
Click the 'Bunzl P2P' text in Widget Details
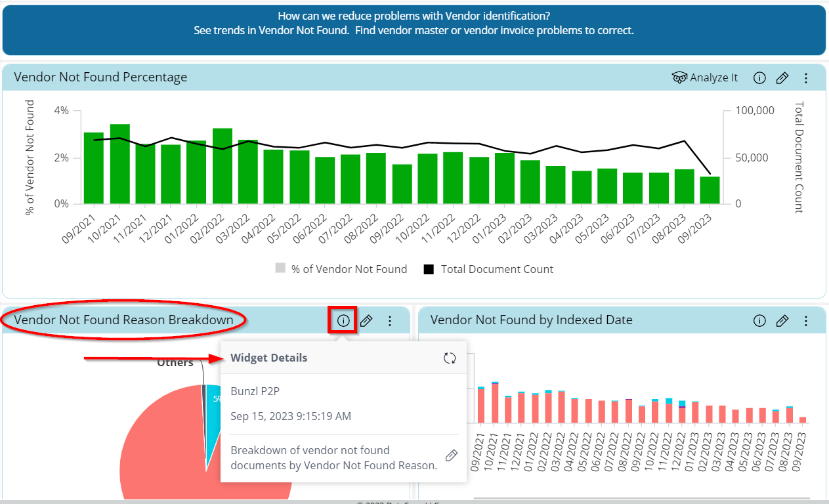click(255, 391)
